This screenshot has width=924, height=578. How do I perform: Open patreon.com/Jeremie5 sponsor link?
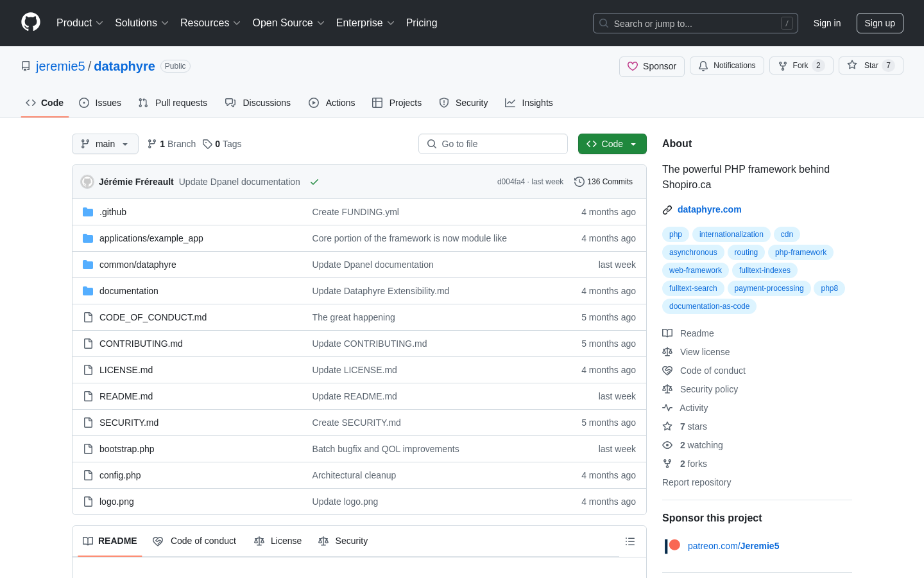point(733,546)
